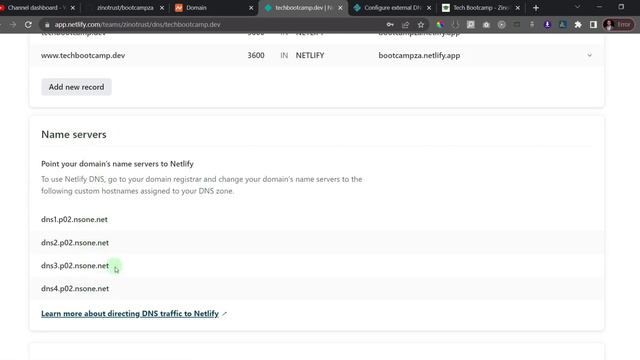Click bootcampza.netlify.app value in www record
This screenshot has width=640, height=360.
[419, 55]
